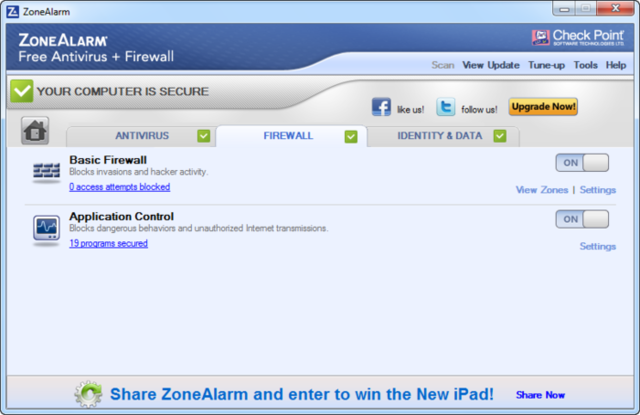This screenshot has height=415, width=640.
Task: Open the Tools menu
Action: [585, 65]
